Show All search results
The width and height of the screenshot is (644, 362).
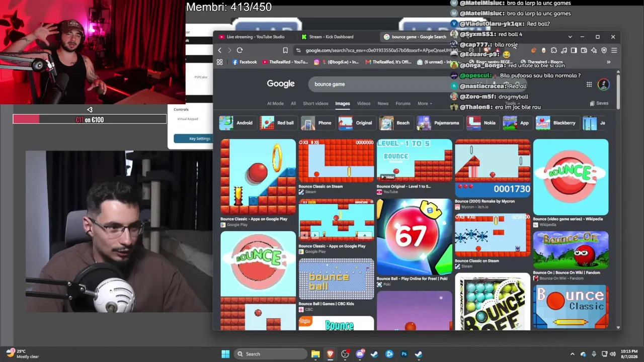tap(293, 104)
